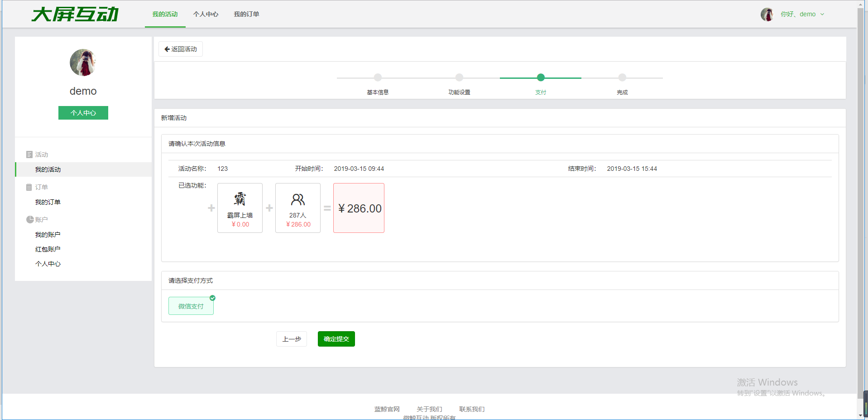Click the 霸屏上墙 feature icon
868x420 pixels.
240,199
